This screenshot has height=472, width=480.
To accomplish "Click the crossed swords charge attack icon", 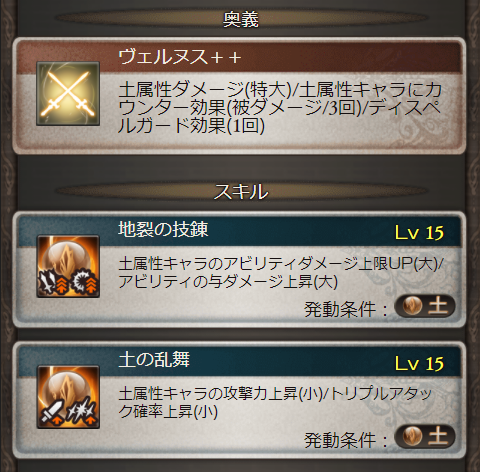I will (68, 93).
